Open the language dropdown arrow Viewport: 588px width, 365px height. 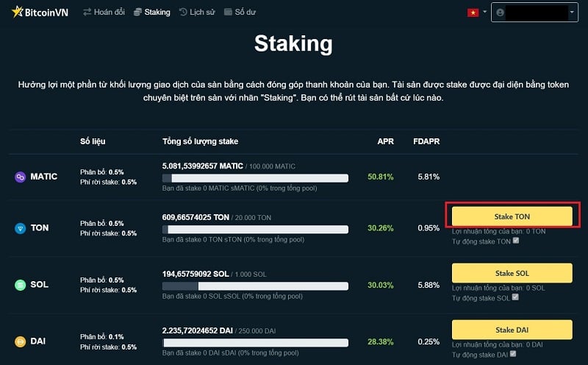(484, 13)
